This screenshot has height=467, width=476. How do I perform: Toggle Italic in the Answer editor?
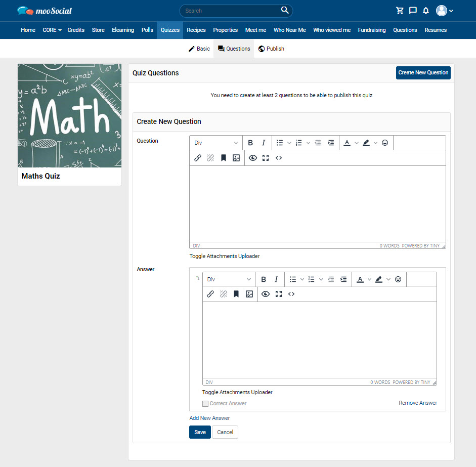[x=276, y=279]
